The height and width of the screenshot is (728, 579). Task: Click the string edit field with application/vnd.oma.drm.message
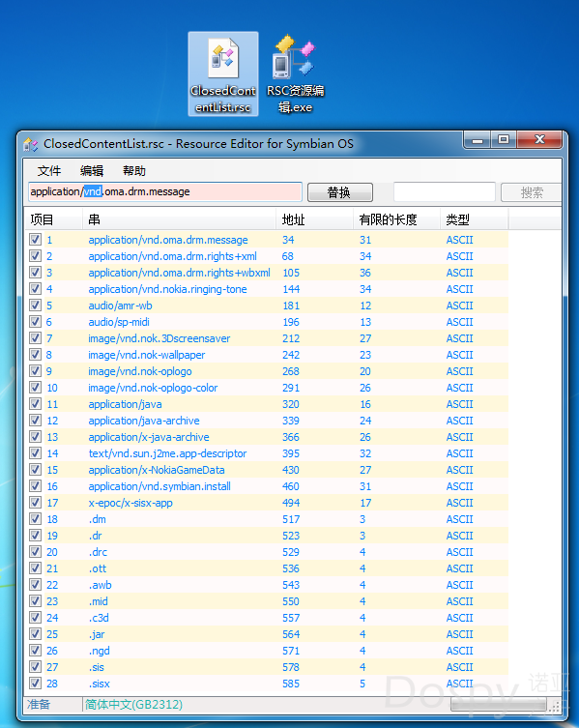(165, 191)
